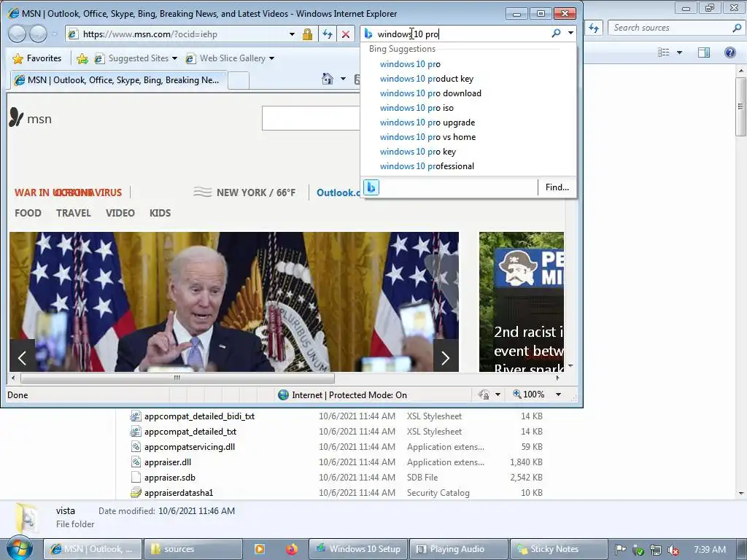Toggle the Explorer preview pane icon
The width and height of the screenshot is (747, 560).
coord(704,52)
